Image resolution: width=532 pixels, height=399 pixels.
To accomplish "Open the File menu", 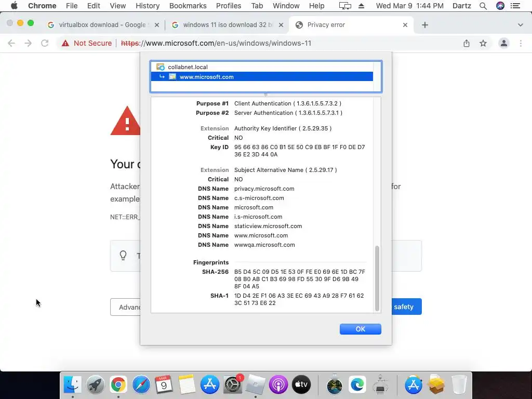I will point(72,6).
